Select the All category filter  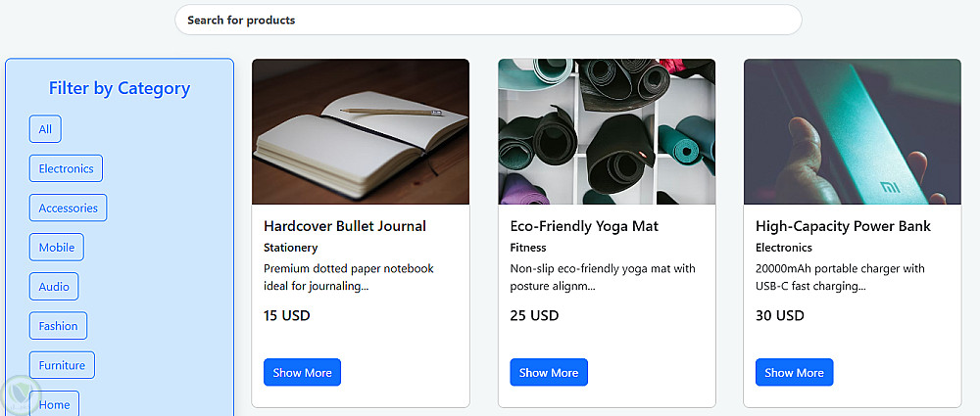pos(45,129)
